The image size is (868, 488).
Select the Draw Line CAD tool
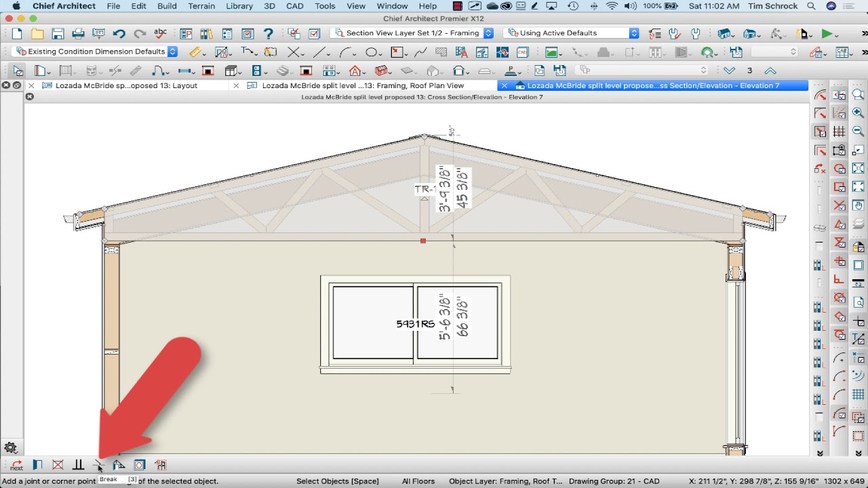coord(319,52)
